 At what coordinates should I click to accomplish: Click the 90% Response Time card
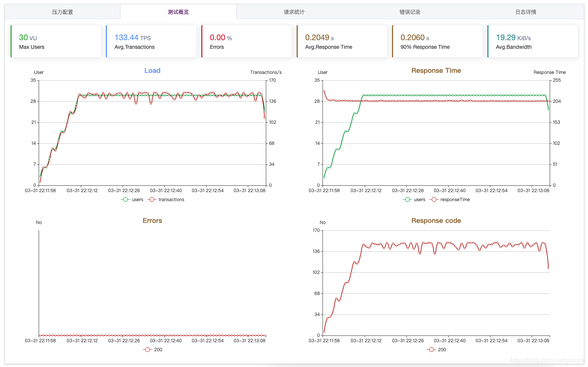click(x=437, y=41)
